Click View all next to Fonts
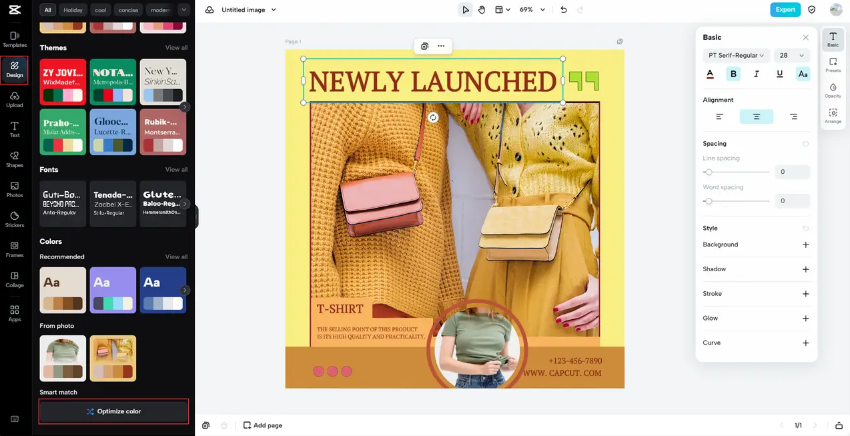Screen dimensions: 850x436 176,170
